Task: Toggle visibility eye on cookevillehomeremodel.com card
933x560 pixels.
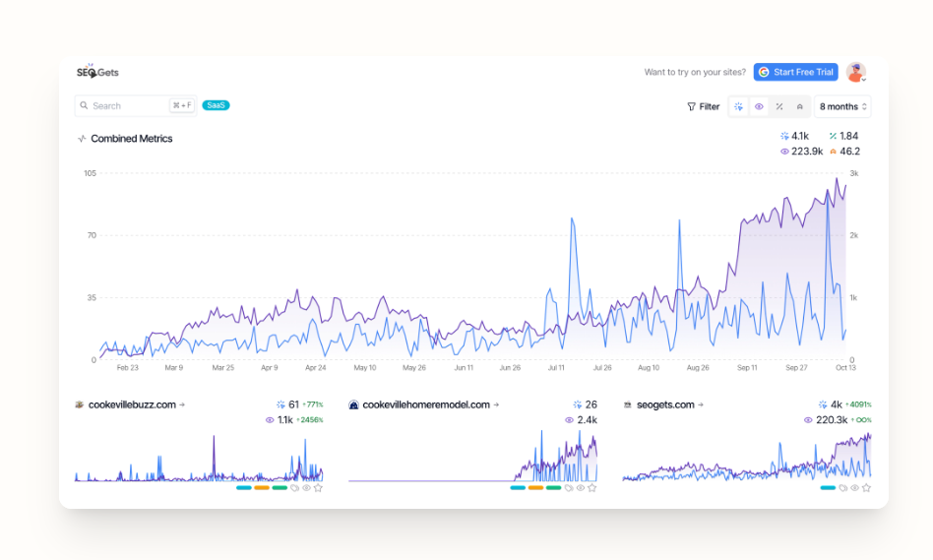Action: click(x=580, y=488)
